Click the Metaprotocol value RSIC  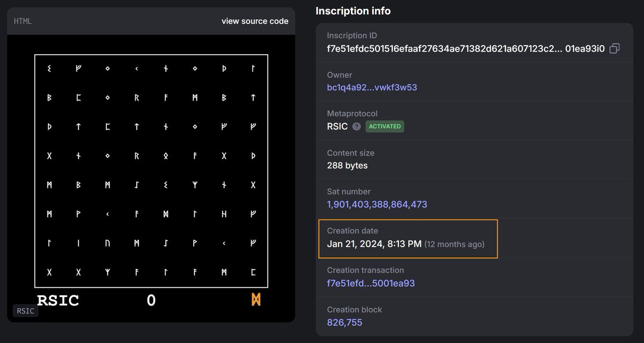tap(338, 126)
